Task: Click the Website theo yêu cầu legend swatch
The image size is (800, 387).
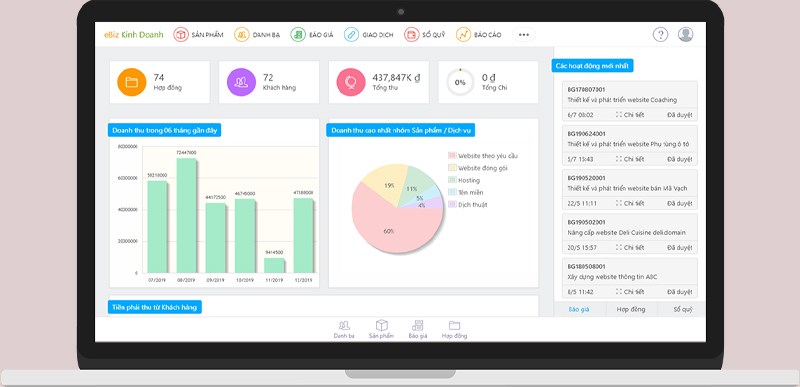Action: click(452, 156)
